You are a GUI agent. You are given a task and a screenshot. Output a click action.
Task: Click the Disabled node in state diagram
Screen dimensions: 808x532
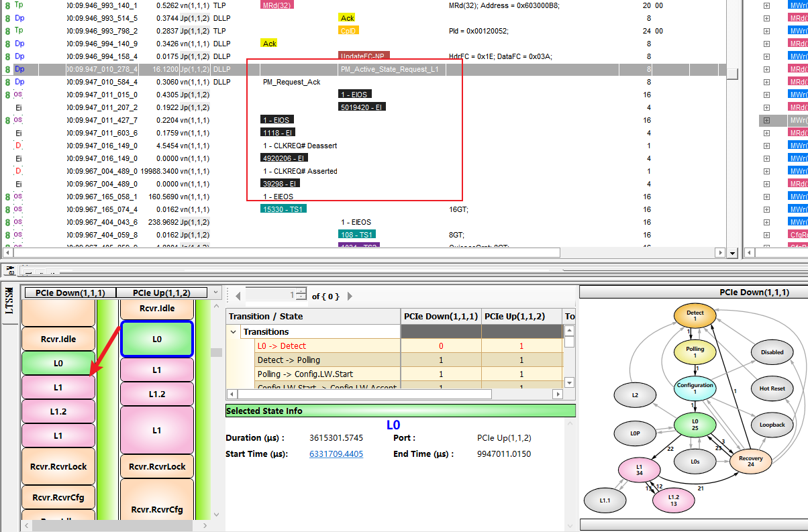(x=772, y=352)
